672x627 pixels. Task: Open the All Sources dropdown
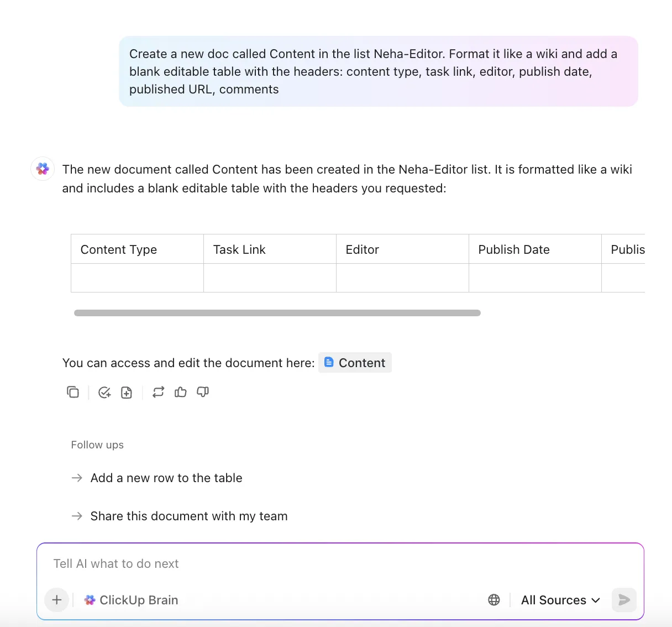[560, 600]
